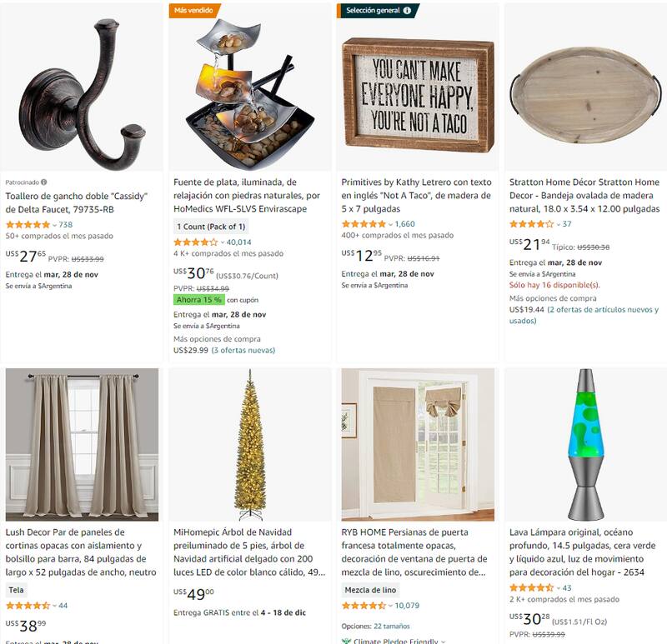The image size is (667, 644).
Task: Select the Mezcla de lino material option
Action: click(370, 590)
